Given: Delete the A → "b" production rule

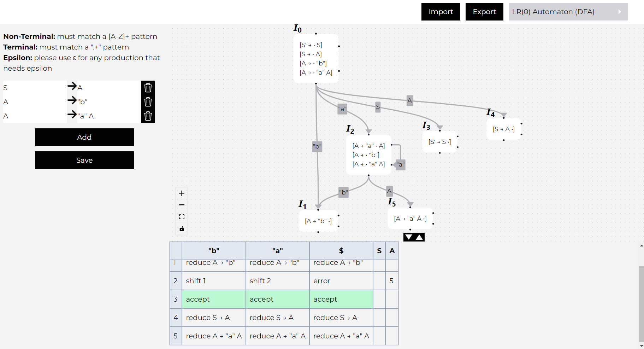Looking at the screenshot, I should click(148, 102).
